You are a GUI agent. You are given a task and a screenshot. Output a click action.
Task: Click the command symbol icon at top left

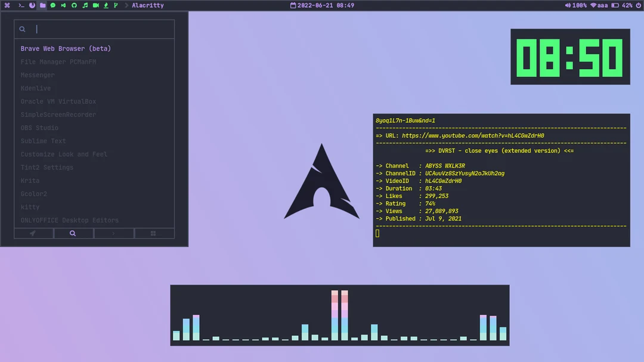pos(7,5)
